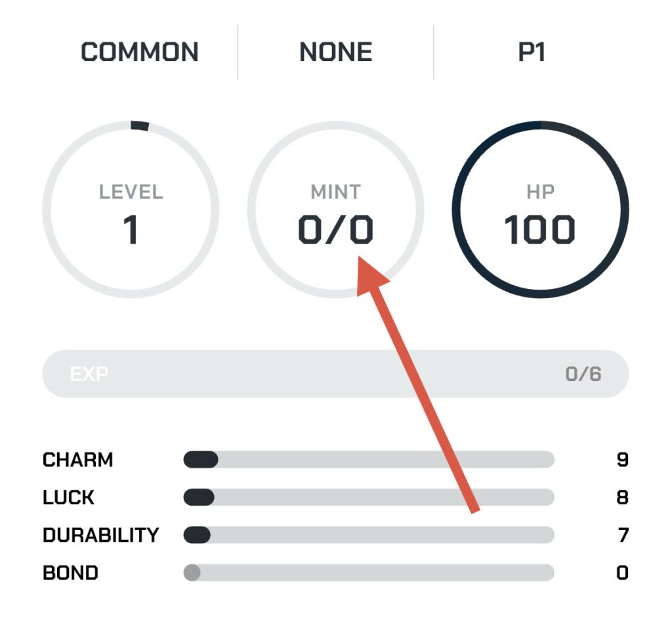Click the CHARM label
Image resolution: width=672 pixels, height=618 pixels.
77,460
